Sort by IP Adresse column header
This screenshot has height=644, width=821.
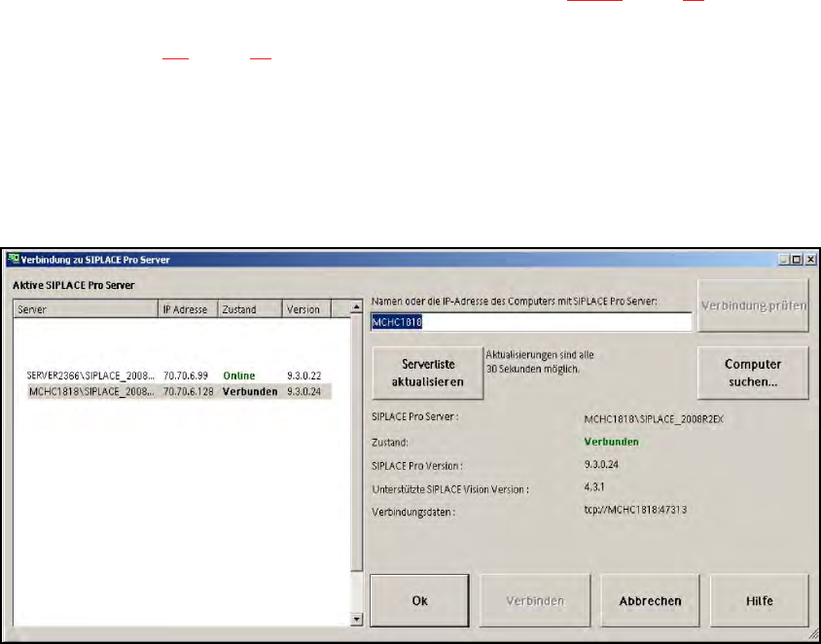188,309
